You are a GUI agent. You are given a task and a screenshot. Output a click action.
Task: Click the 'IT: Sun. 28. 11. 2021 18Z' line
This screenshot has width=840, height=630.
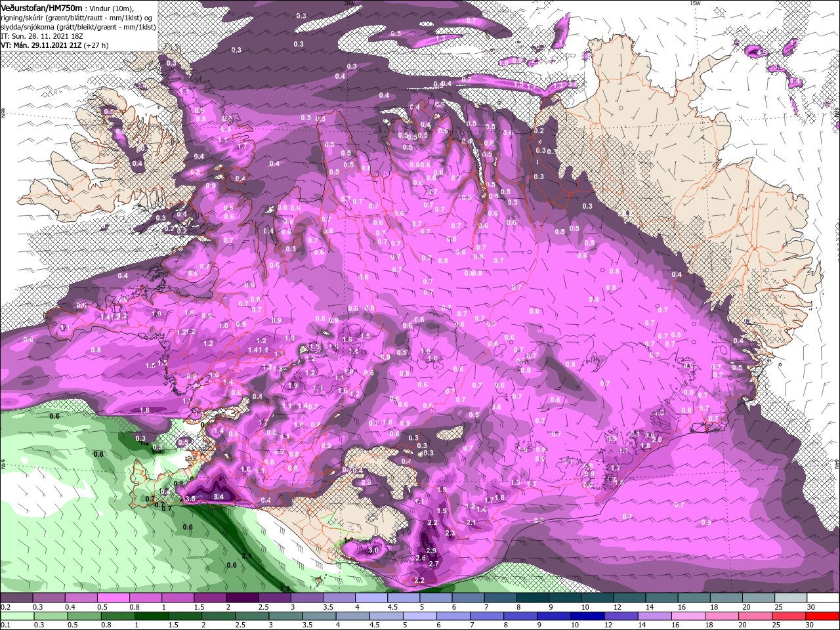pos(42,36)
